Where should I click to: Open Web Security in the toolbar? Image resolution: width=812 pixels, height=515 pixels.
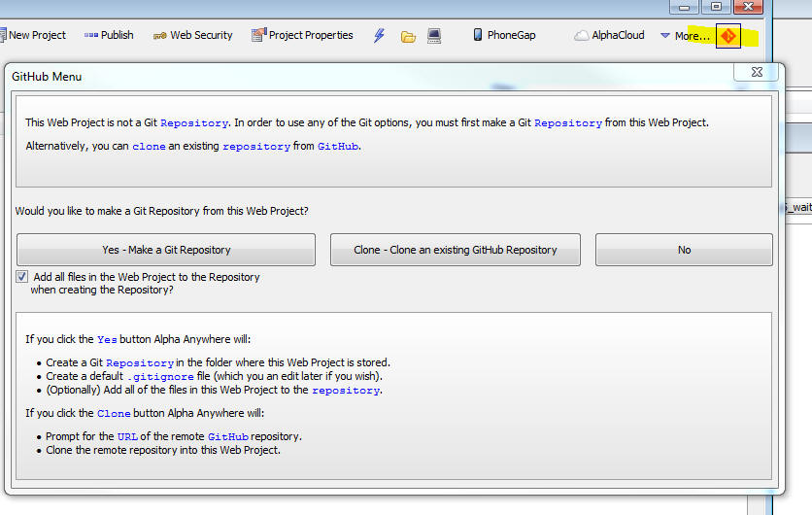point(192,35)
